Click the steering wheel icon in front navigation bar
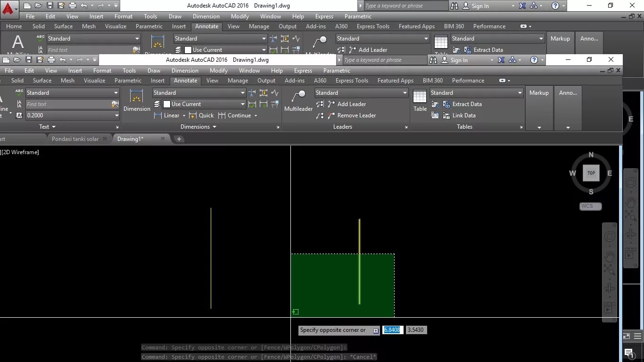This screenshot has width=644, height=362. [x=610, y=237]
